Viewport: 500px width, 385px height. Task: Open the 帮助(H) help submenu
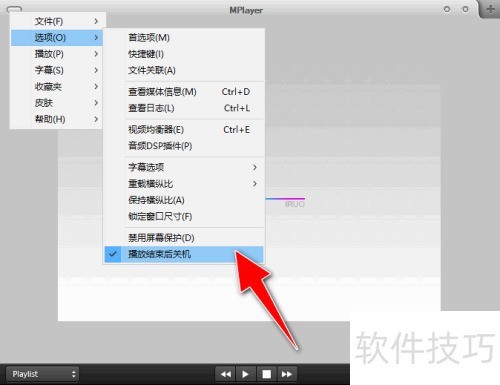57,119
